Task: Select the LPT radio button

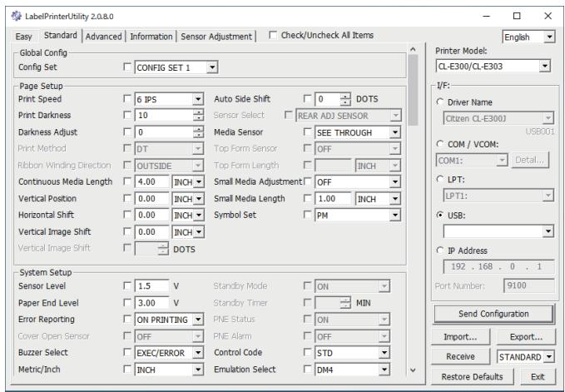Action: [440, 179]
